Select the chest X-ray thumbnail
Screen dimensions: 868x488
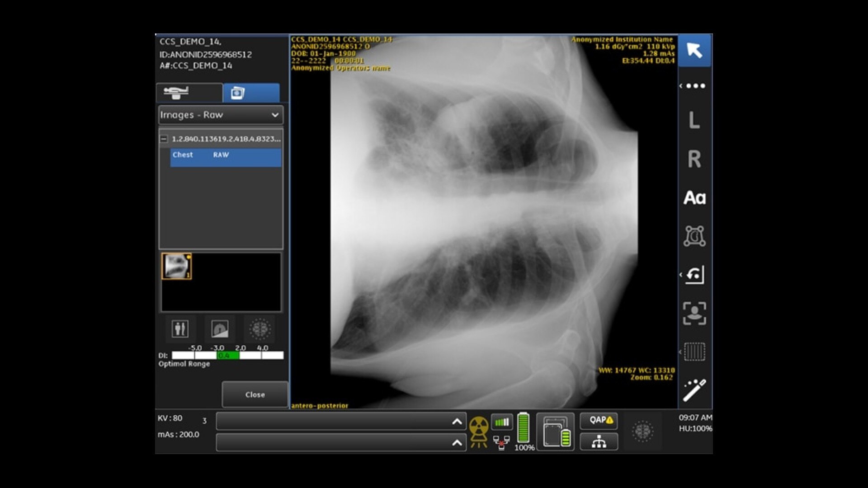176,266
